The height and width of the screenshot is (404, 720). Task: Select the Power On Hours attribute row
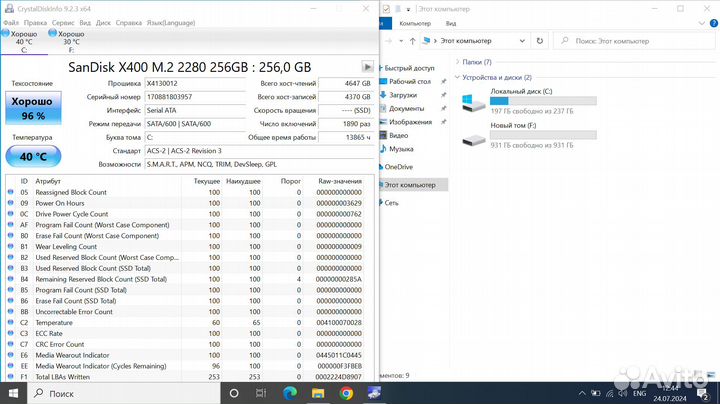pyautogui.click(x=186, y=203)
